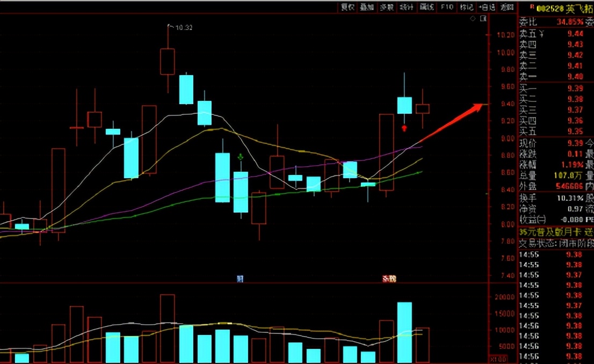Open the 多股 multi-stock view

pyautogui.click(x=386, y=7)
